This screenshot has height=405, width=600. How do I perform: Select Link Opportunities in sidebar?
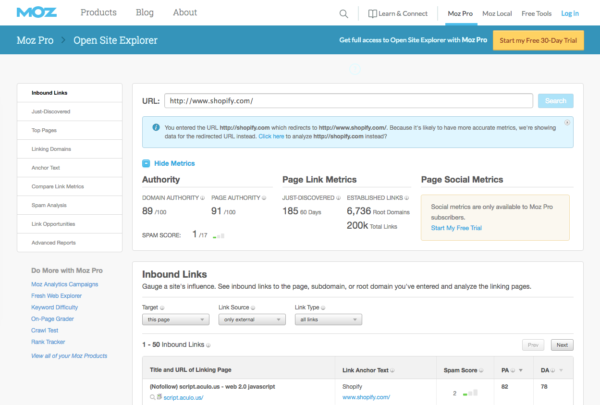pyautogui.click(x=70, y=224)
